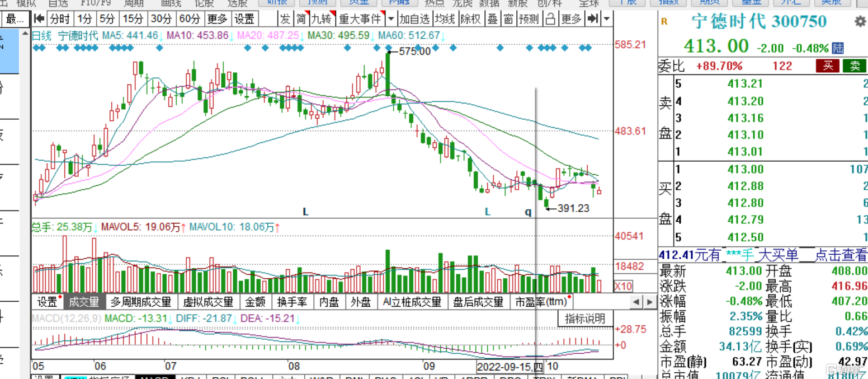The height and width of the screenshot is (379, 868).
Task: Select the 15分 period
Action: click(x=133, y=19)
